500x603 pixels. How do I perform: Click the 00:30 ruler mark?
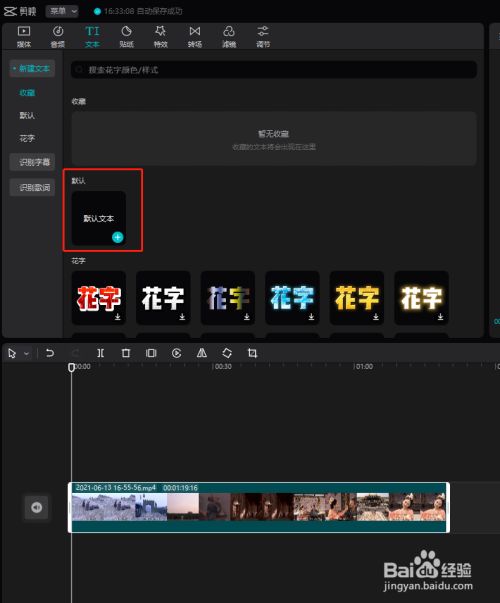(x=223, y=366)
